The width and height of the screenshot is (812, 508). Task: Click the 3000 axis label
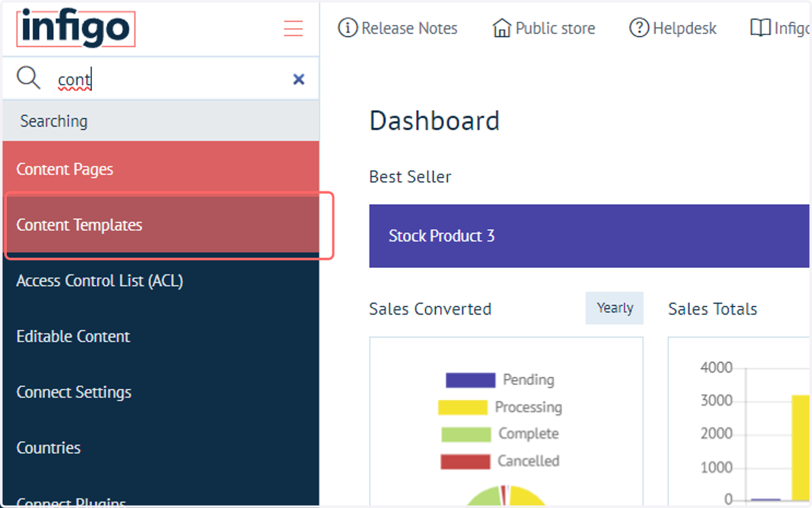[x=717, y=401]
